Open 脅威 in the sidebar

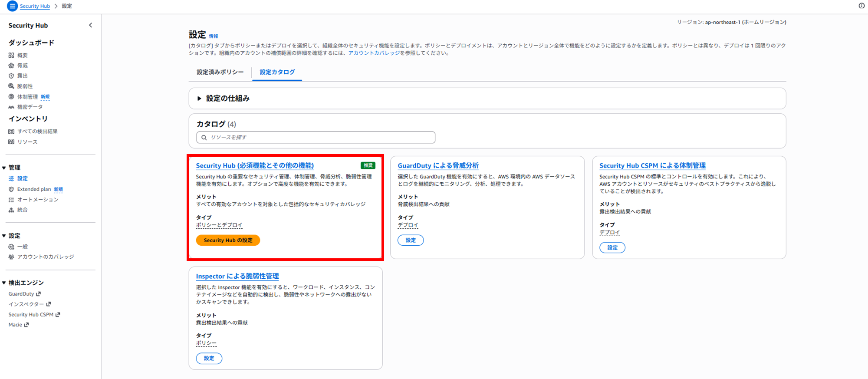click(x=23, y=66)
